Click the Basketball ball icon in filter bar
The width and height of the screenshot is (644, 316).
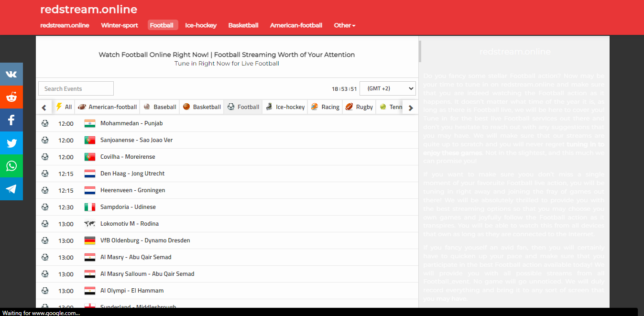[186, 107]
